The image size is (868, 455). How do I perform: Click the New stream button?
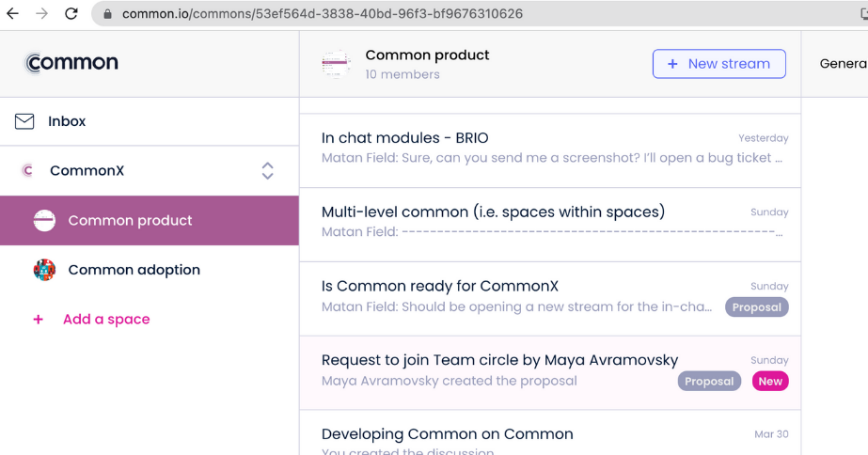coord(719,64)
